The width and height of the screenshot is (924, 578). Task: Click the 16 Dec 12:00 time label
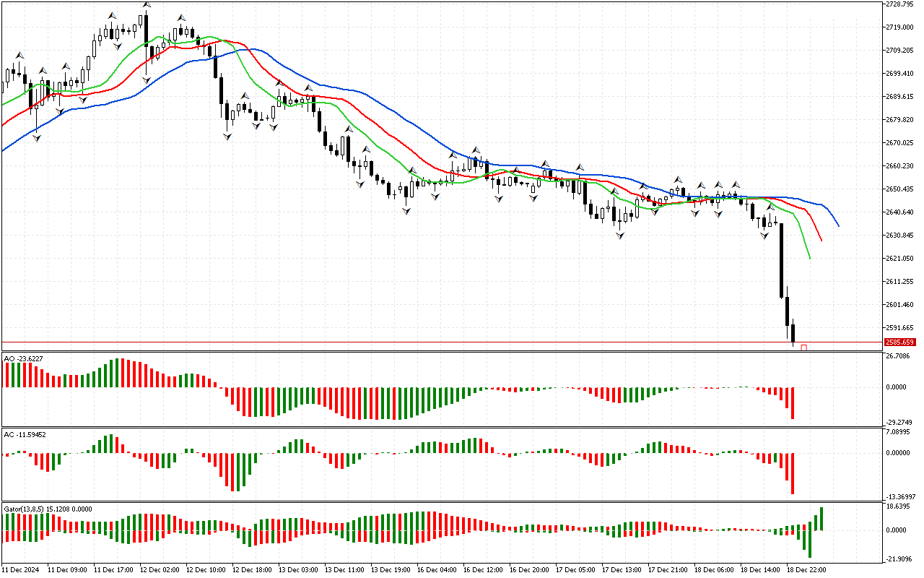point(484,570)
